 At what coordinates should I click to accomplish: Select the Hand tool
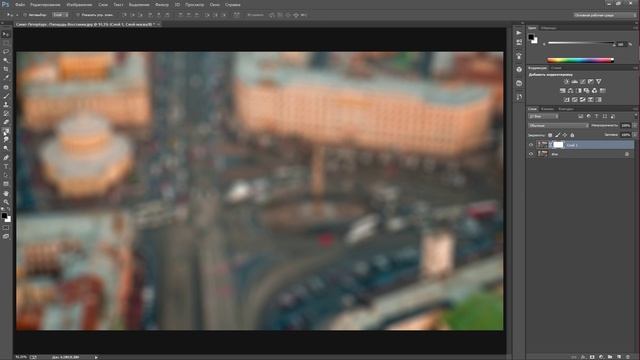pos(6,193)
